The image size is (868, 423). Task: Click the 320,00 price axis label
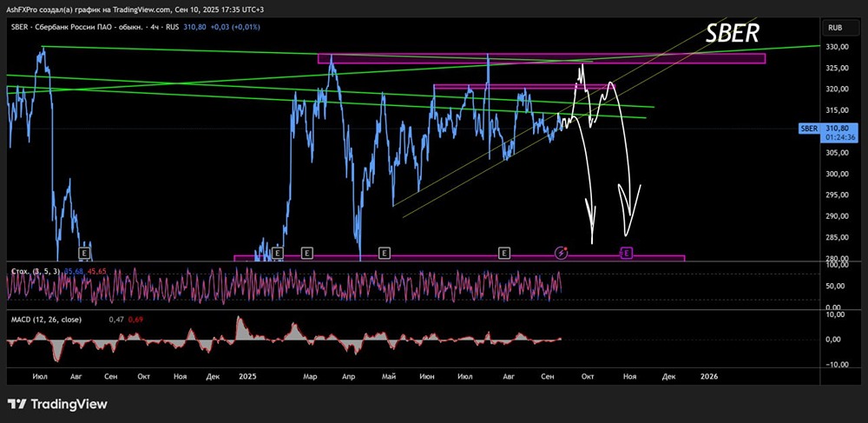click(x=838, y=89)
